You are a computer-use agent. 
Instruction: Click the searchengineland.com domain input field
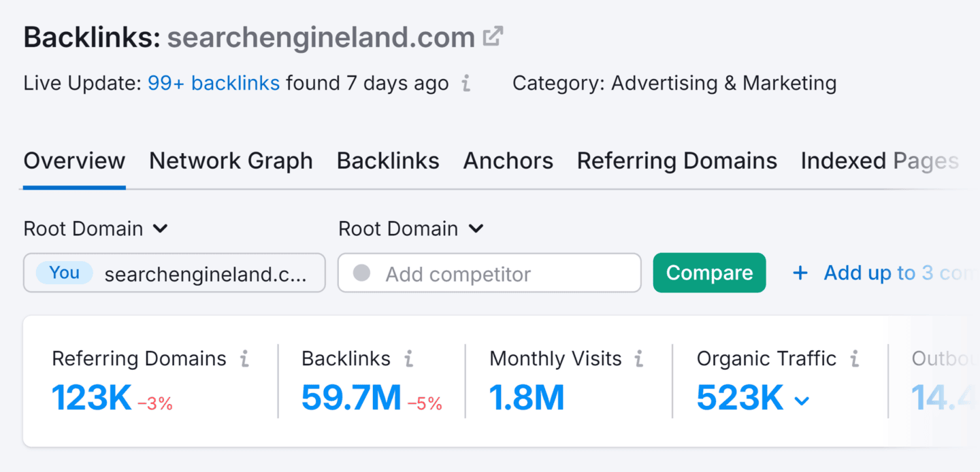[204, 273]
